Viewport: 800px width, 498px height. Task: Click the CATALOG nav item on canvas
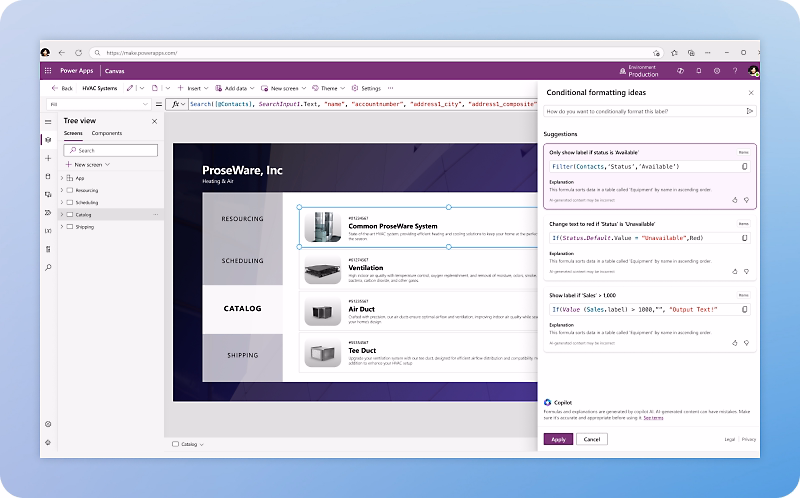coord(242,309)
